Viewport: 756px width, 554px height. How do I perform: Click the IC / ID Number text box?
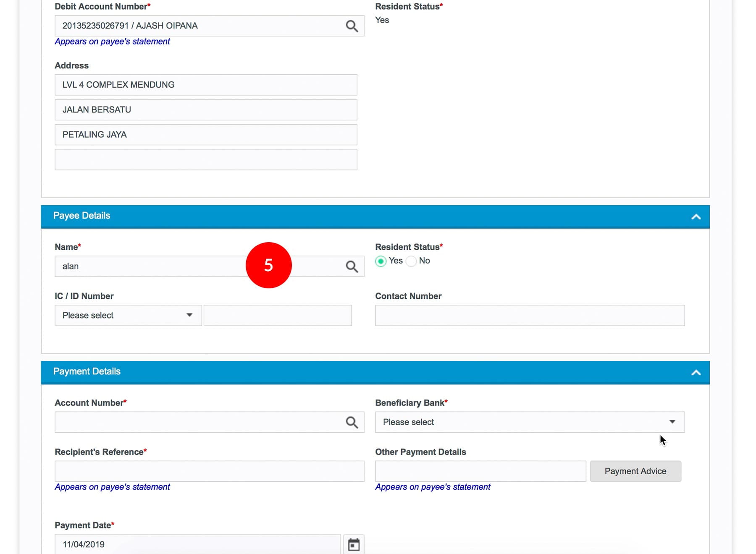[277, 315]
